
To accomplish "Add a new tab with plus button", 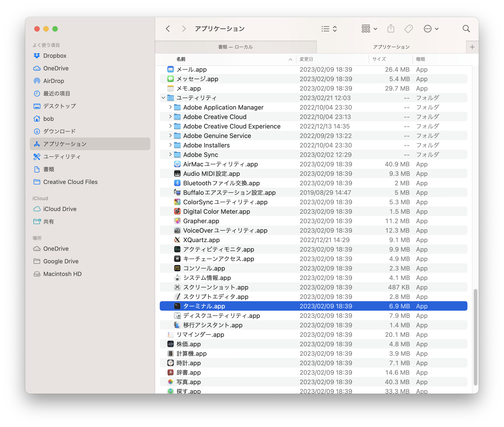I will pyautogui.click(x=472, y=47).
